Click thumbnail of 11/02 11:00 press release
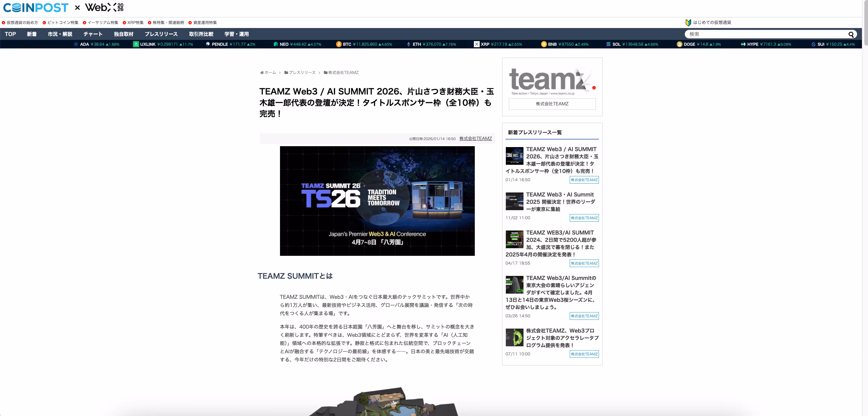Screen dimensions: 868x416 coord(515,201)
